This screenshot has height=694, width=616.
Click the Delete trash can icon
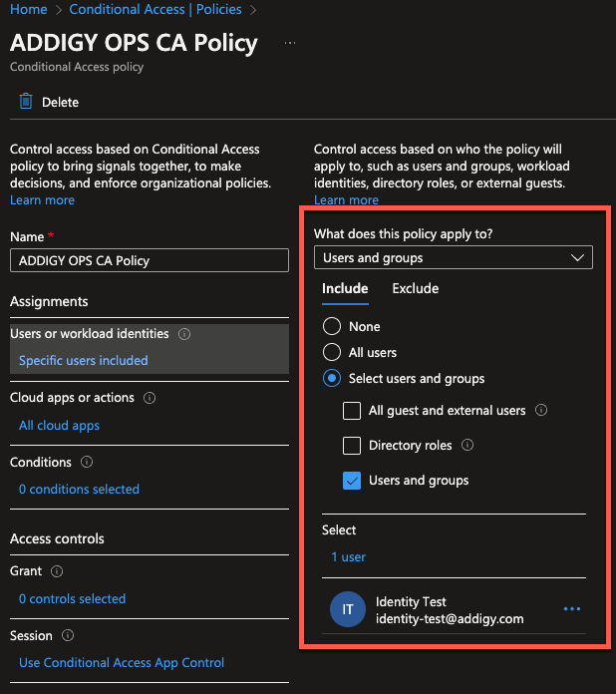26,102
